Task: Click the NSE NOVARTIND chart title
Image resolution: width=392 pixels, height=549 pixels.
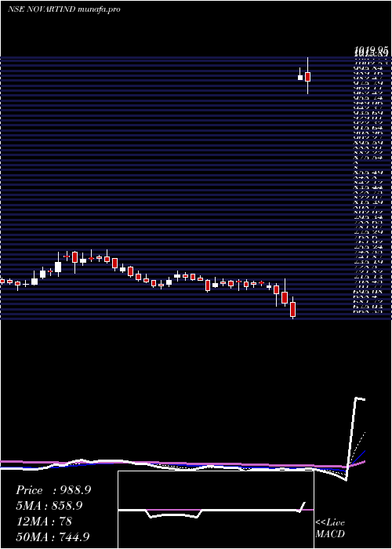Action: coord(41,9)
